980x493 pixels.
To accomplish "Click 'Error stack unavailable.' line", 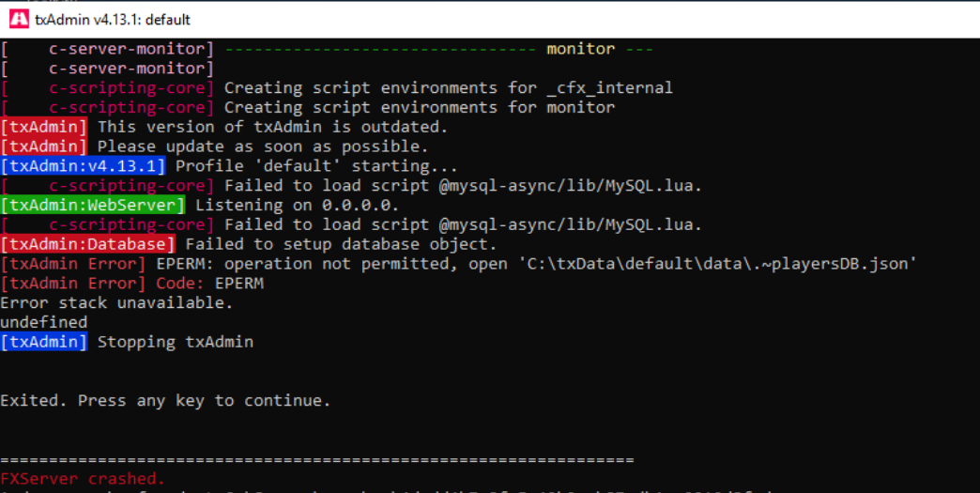I will click(117, 303).
